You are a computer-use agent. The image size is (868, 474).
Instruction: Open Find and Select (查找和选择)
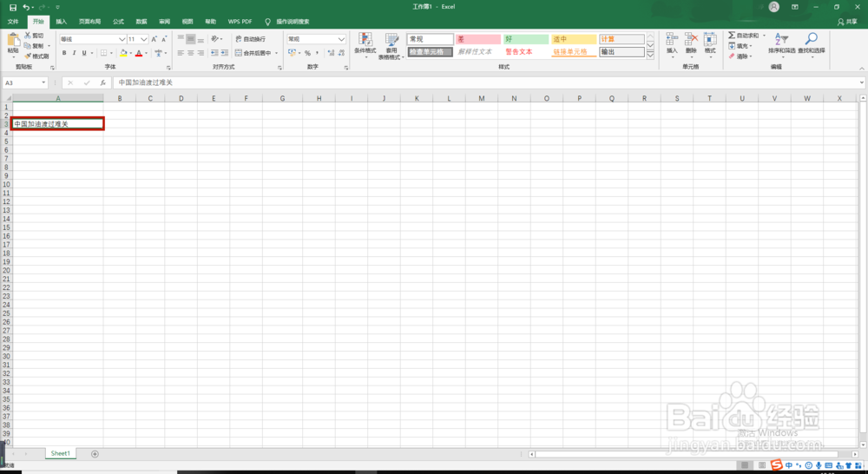(x=811, y=43)
